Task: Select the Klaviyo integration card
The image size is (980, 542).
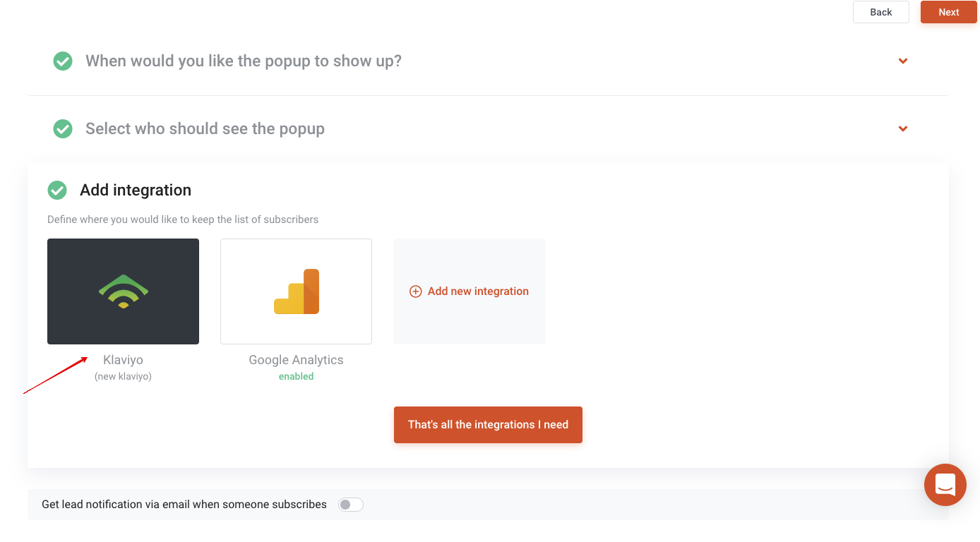Action: point(124,291)
